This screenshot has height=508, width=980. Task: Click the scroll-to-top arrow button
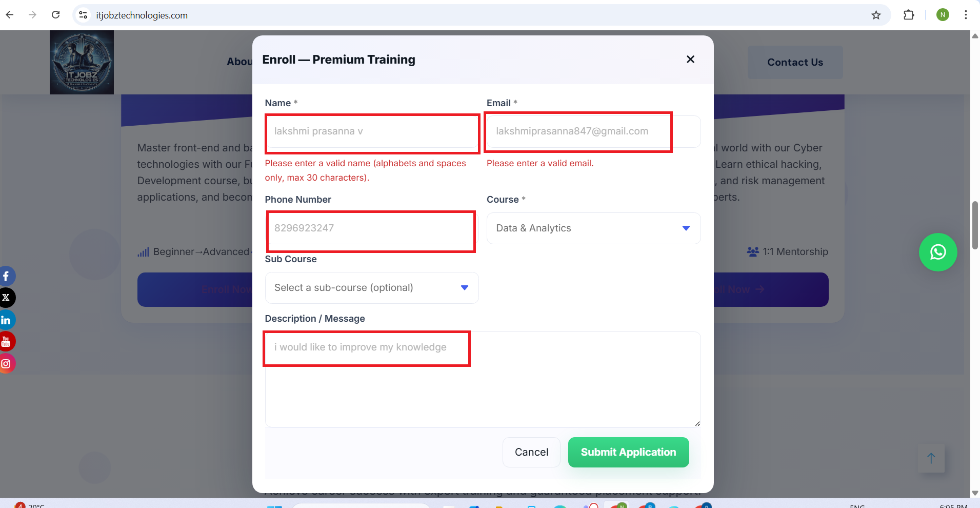point(931,458)
